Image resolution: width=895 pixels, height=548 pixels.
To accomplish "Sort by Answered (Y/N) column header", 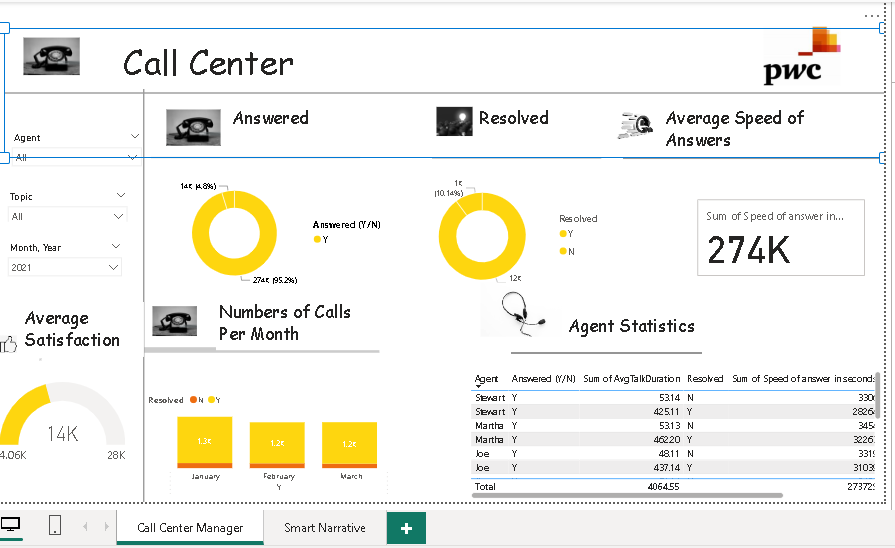I will (543, 378).
